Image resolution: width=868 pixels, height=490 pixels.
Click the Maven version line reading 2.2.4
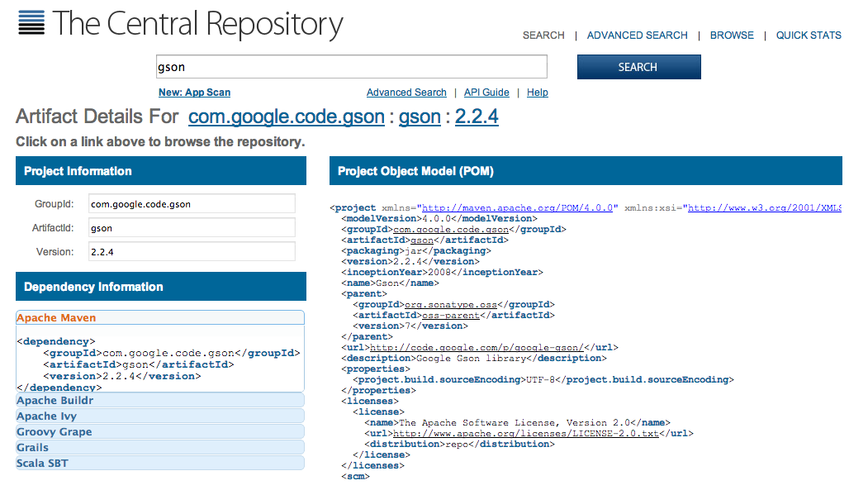tap(410, 261)
